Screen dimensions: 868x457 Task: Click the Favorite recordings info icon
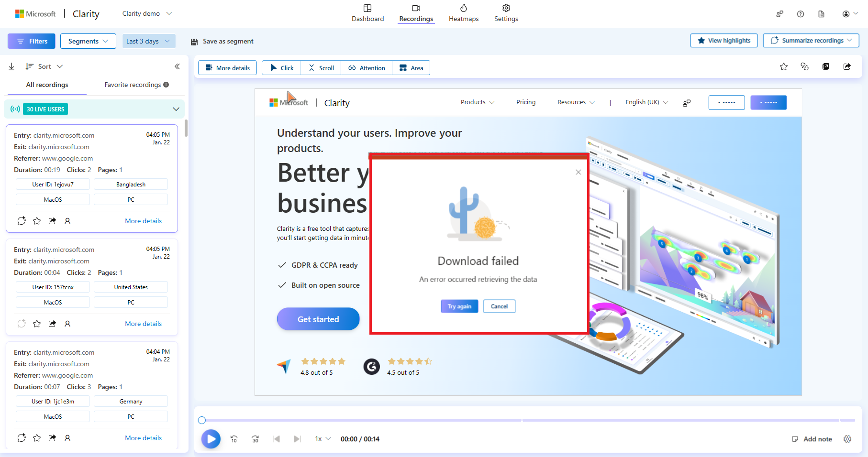[166, 85]
